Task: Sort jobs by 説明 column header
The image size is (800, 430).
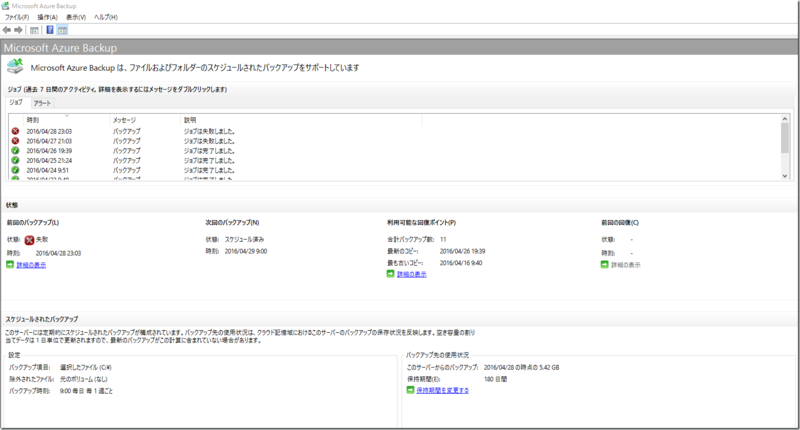Action: (301, 120)
